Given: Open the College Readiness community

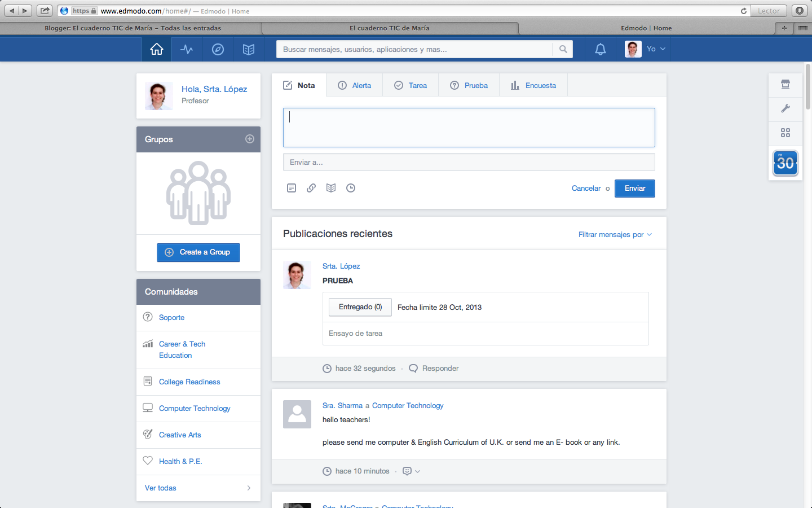Looking at the screenshot, I should [x=189, y=382].
